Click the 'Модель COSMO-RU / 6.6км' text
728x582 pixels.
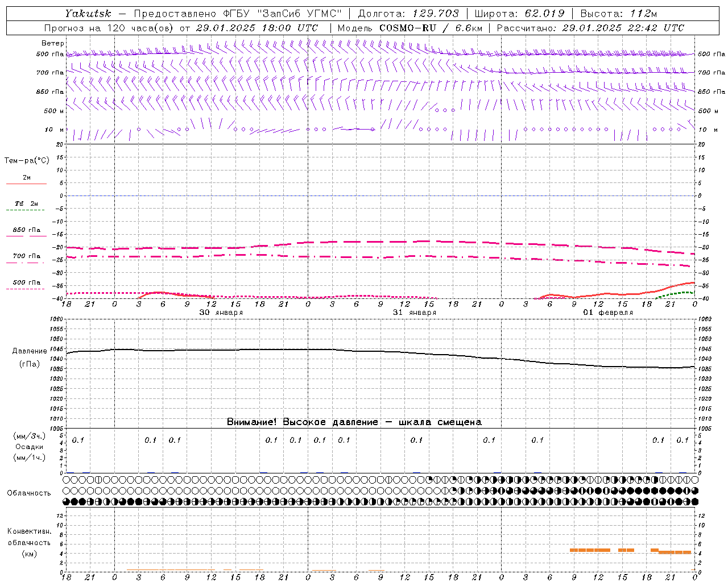(410, 28)
